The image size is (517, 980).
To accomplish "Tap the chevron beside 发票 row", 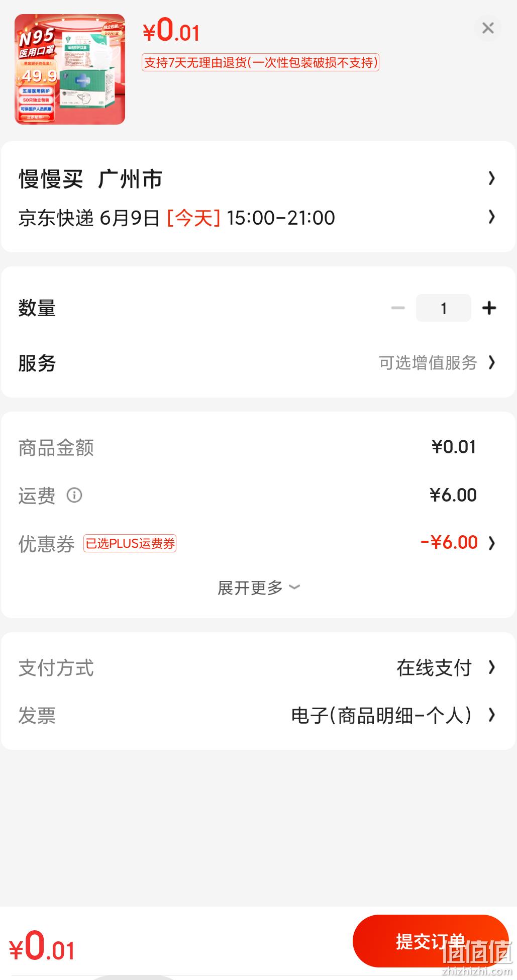I will click(x=492, y=715).
